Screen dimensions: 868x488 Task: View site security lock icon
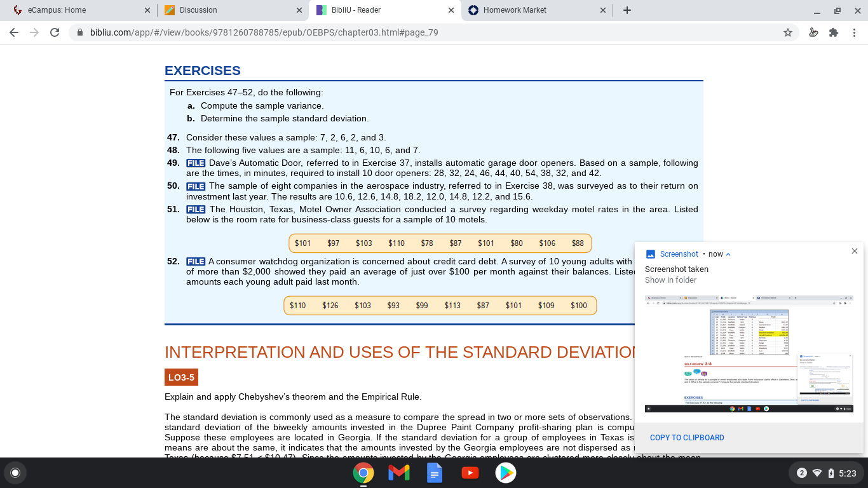pyautogui.click(x=80, y=32)
